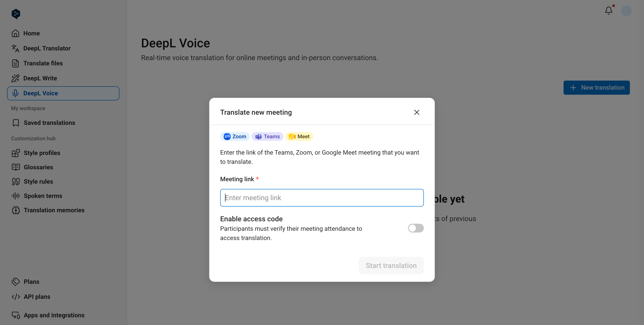Click the Home house icon
The image size is (644, 325).
(15, 33)
